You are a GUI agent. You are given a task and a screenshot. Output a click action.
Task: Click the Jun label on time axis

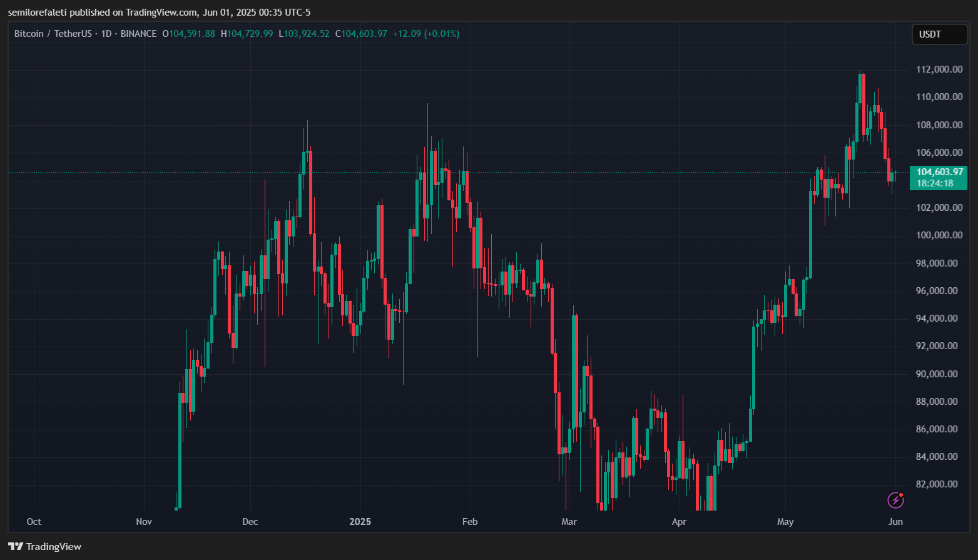point(895,522)
